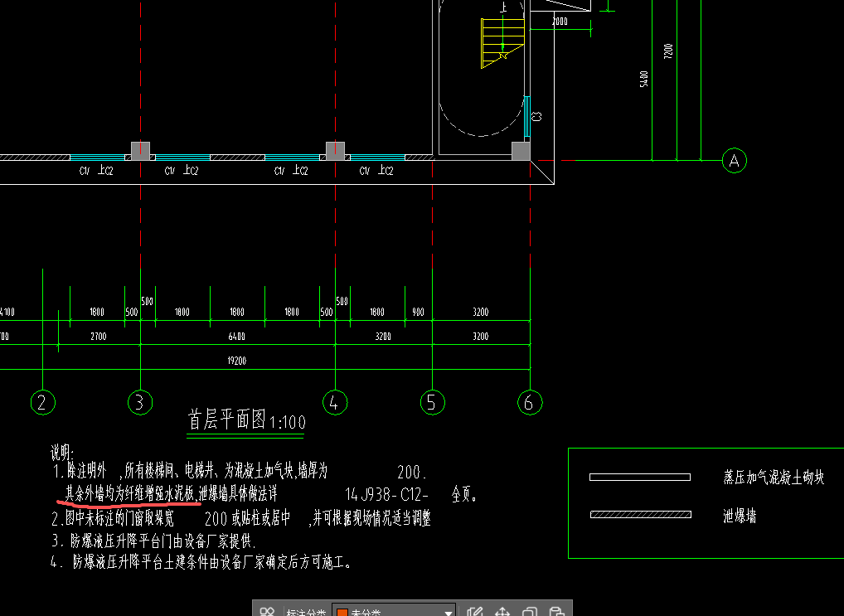Click the shapes icon left of 标注分类

[267, 612]
